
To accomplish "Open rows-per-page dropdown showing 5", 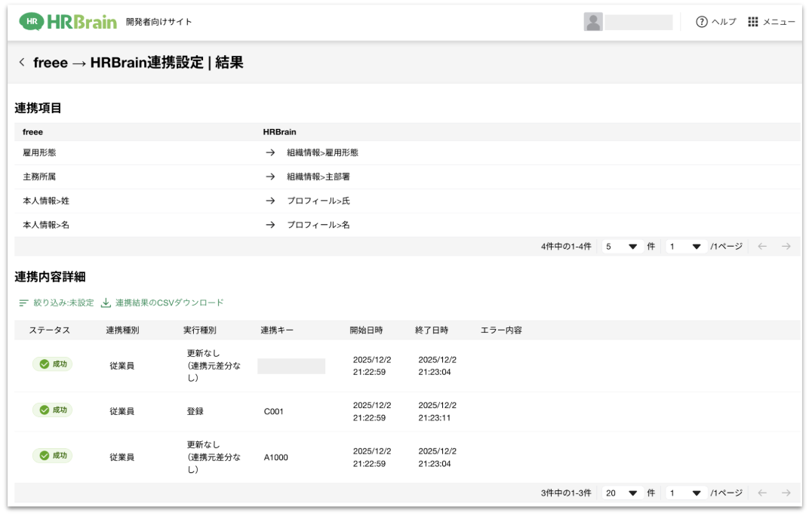I will (x=621, y=247).
